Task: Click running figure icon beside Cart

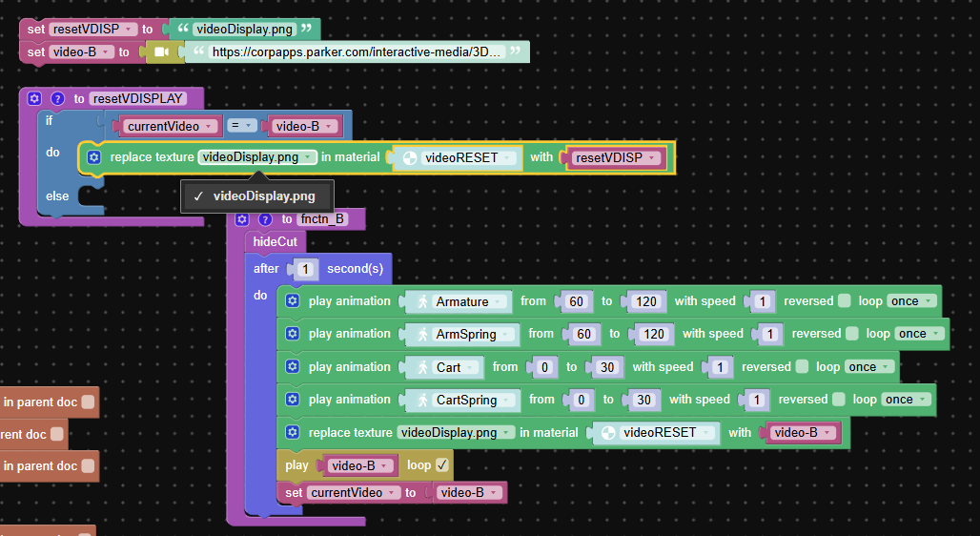Action: (x=422, y=367)
